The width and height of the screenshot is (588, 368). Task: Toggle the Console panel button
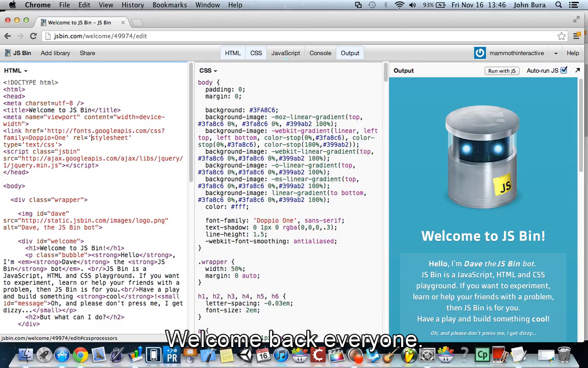320,53
